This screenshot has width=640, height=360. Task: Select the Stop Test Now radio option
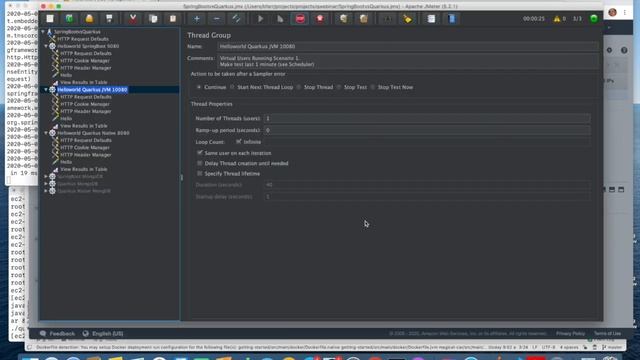pos(373,87)
